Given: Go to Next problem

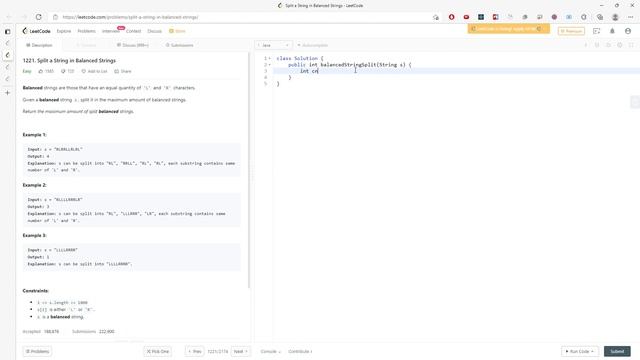Looking at the screenshot, I should [241, 351].
